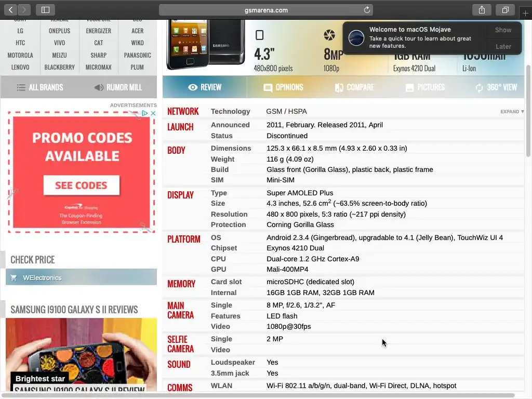
Task: Click the WElectronics cart icon
Action: tap(14, 278)
